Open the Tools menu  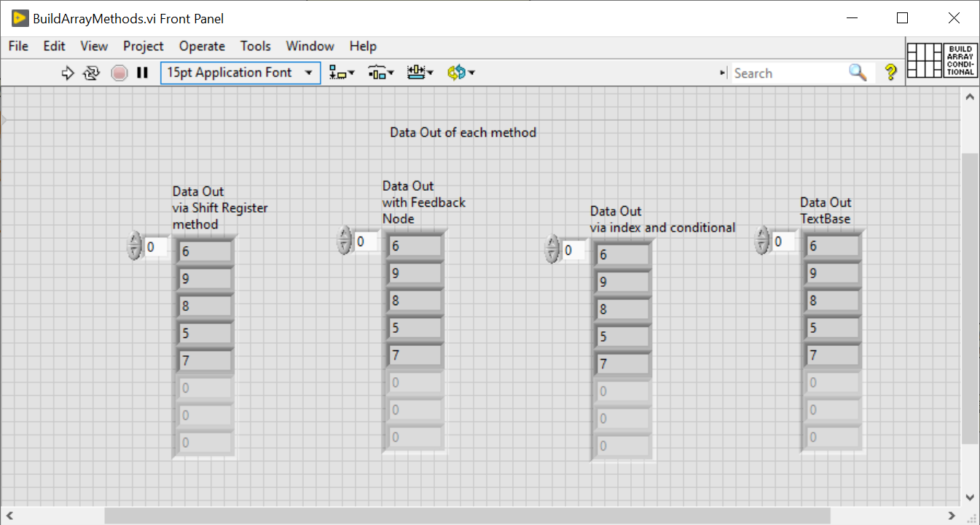256,46
